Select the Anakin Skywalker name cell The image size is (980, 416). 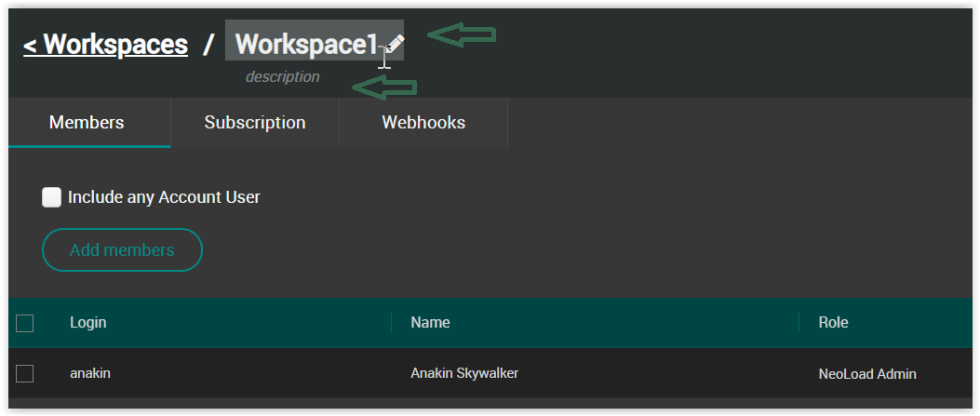(464, 373)
